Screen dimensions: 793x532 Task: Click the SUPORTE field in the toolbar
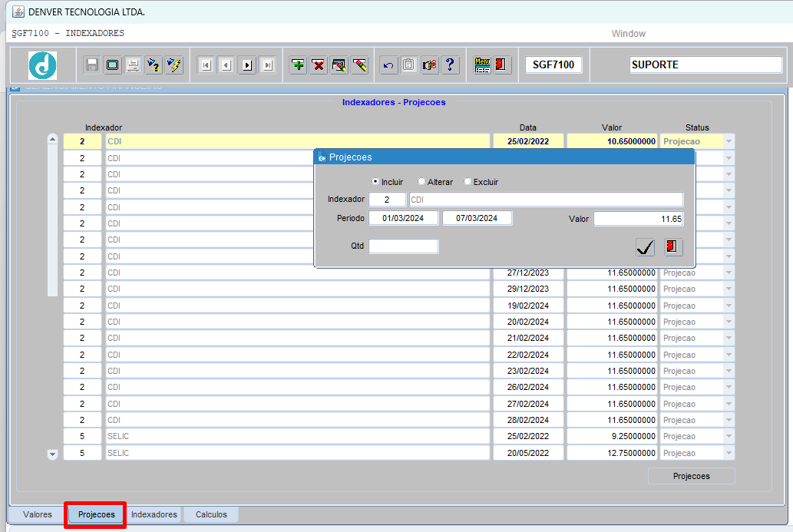tap(705, 64)
